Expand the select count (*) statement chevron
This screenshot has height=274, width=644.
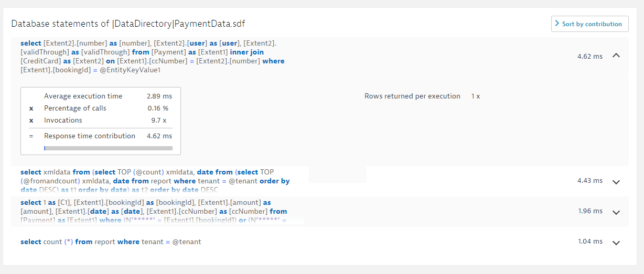[616, 243]
